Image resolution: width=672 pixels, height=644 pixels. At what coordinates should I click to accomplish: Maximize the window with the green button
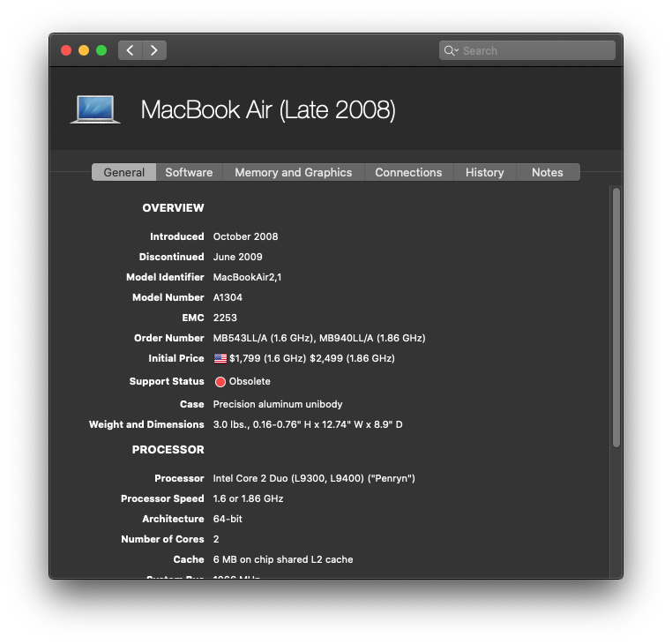point(101,50)
